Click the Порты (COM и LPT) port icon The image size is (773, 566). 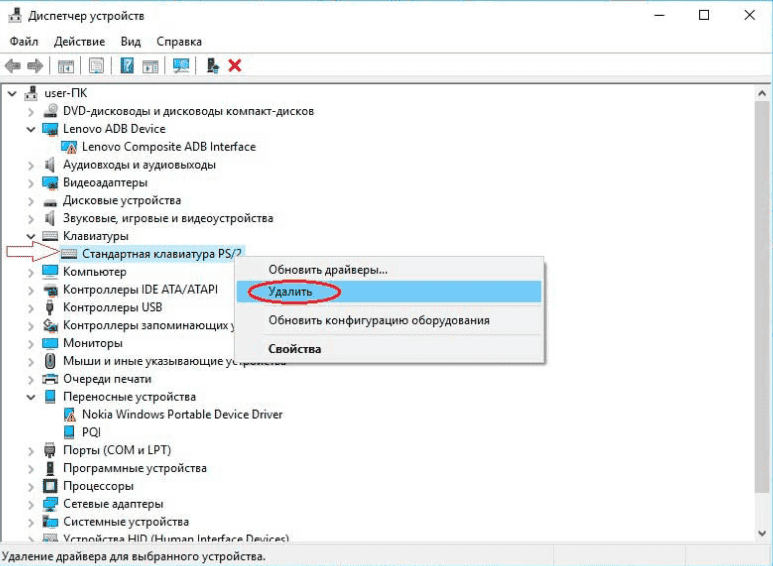pos(50,450)
